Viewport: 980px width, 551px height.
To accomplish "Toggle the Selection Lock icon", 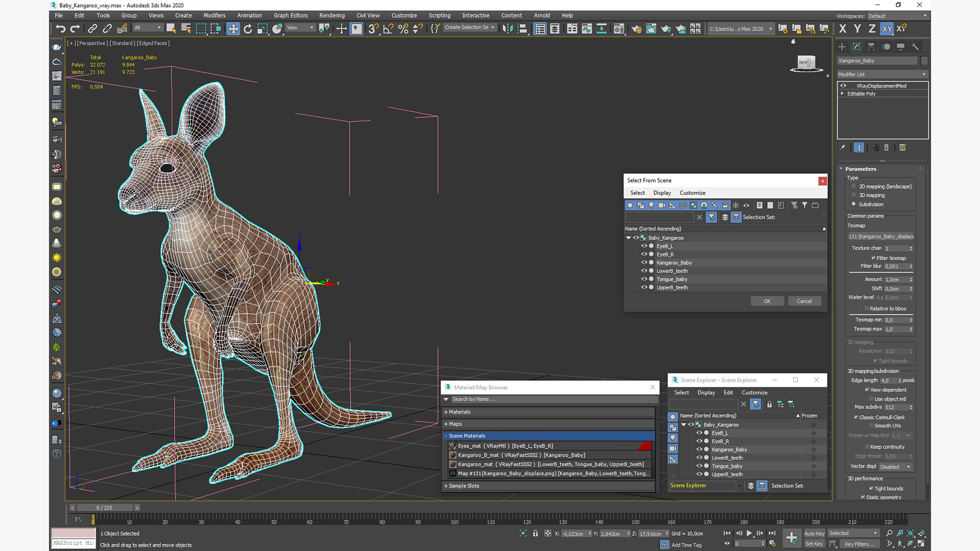I will click(x=535, y=533).
